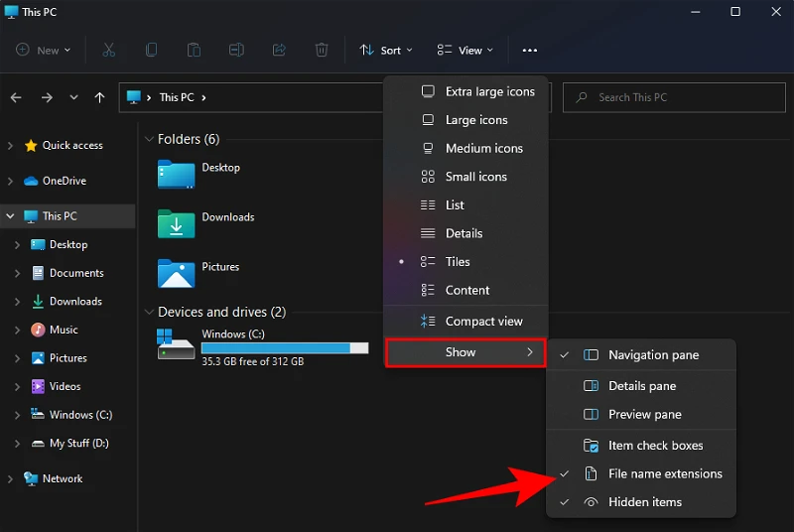Select the Tiles view option
Image resolution: width=794 pixels, height=532 pixels.
(465, 262)
